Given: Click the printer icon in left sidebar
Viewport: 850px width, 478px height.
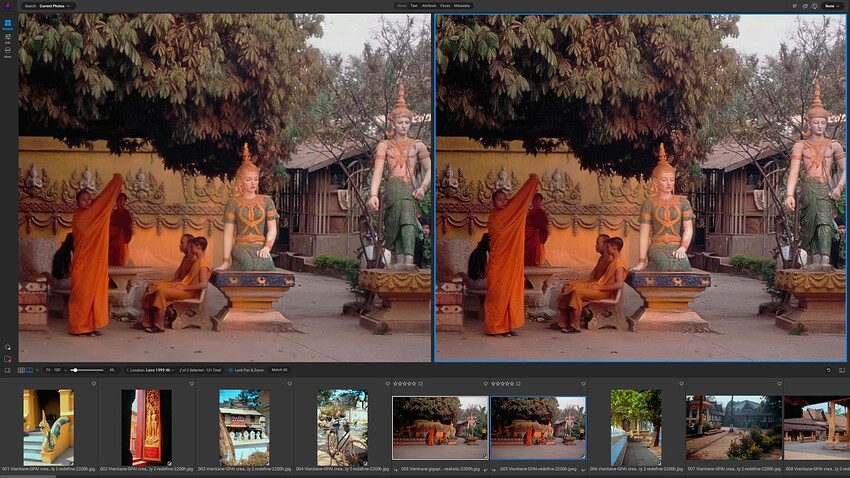Looking at the screenshot, I should (7, 52).
